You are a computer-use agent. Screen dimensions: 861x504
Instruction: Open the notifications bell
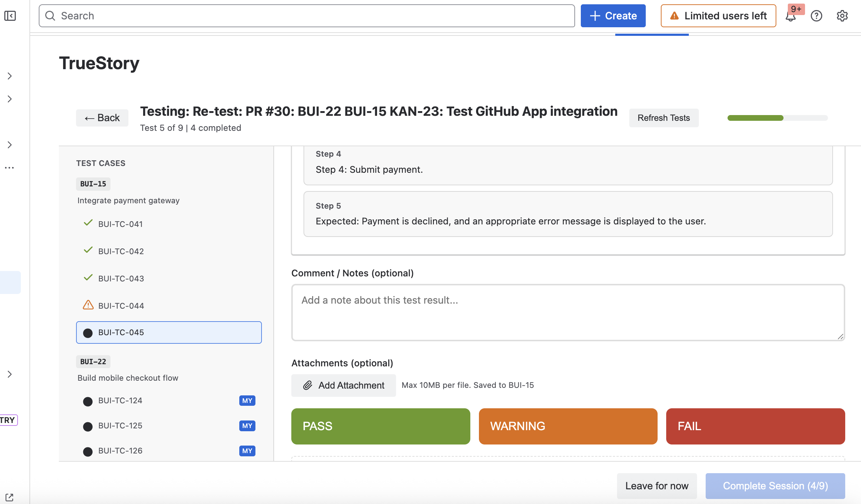click(790, 16)
